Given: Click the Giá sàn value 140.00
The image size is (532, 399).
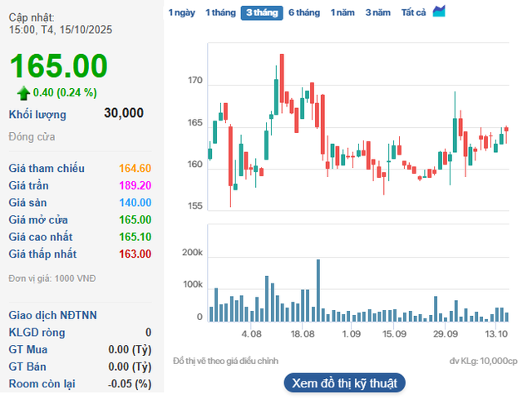Looking at the screenshot, I should click(x=135, y=203).
